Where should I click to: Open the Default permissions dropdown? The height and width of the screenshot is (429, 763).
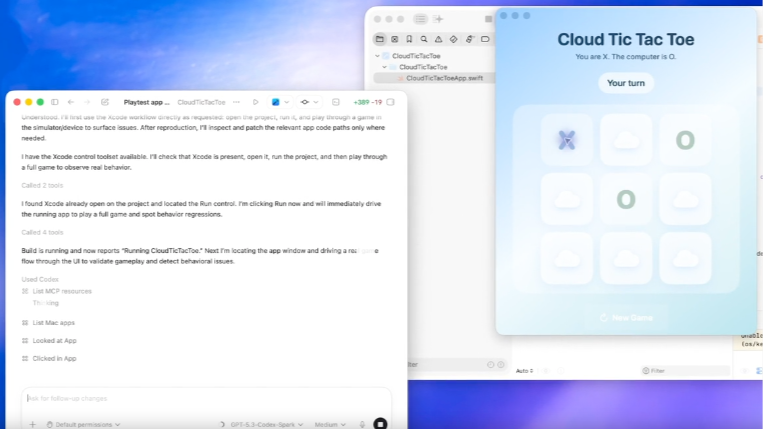tap(83, 424)
